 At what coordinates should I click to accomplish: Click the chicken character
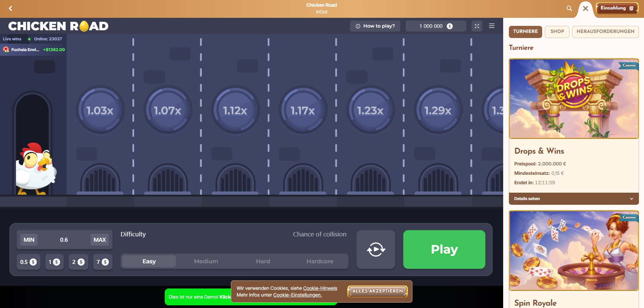36,169
